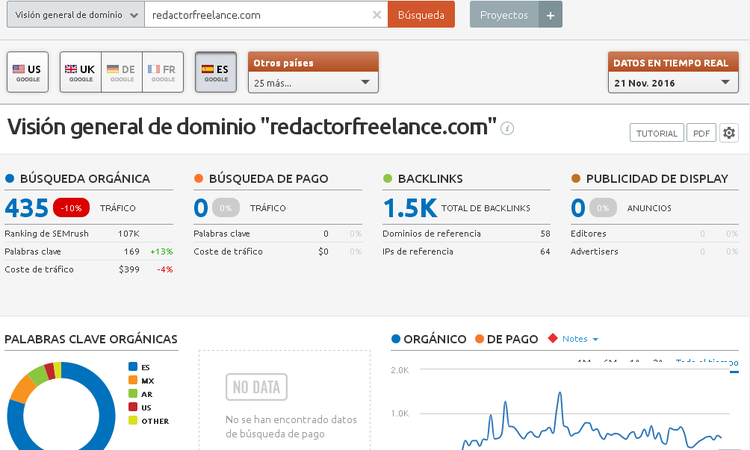Select ES Google database flag
The height and width of the screenshot is (450, 750).
[216, 72]
